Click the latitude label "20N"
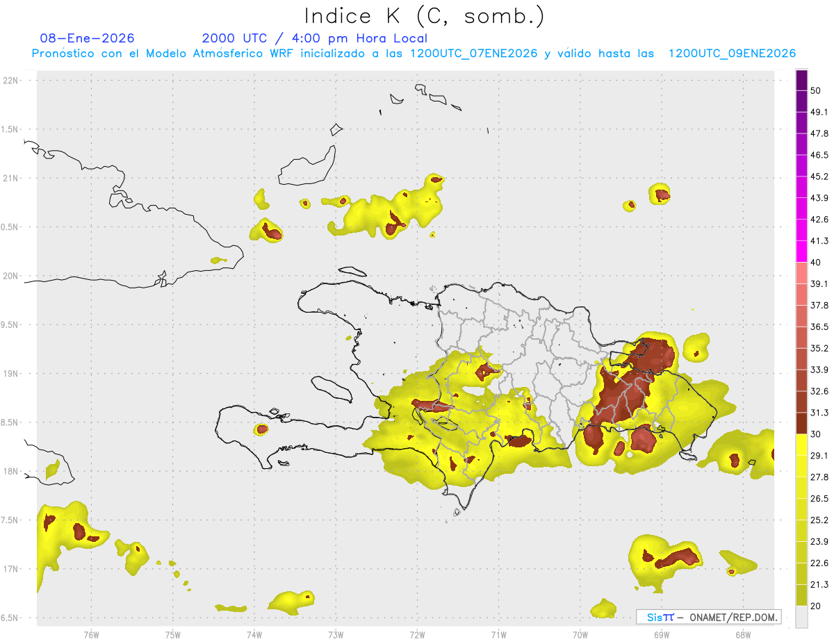Screen dimensions: 834x644 [x=12, y=276]
